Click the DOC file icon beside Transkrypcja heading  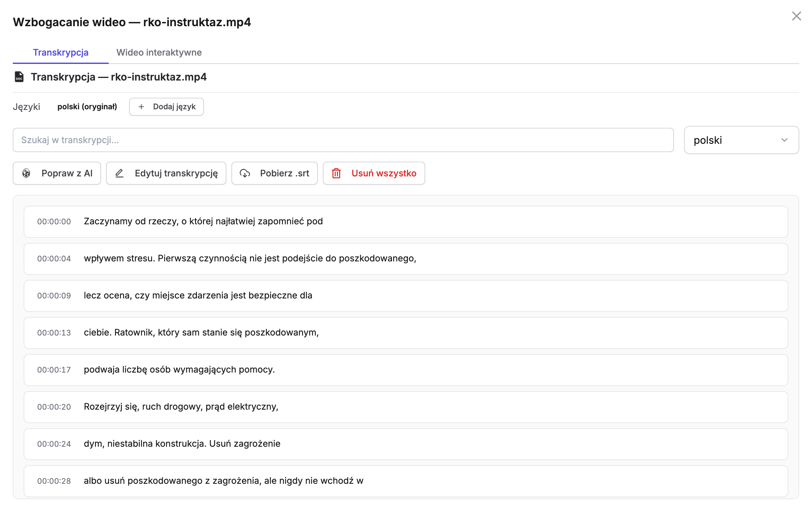(x=19, y=76)
